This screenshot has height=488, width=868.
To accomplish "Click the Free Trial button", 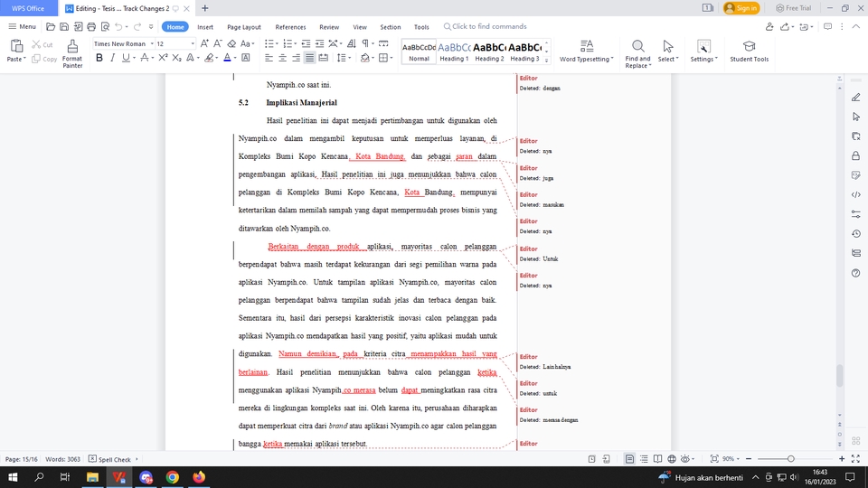I will coord(793,8).
